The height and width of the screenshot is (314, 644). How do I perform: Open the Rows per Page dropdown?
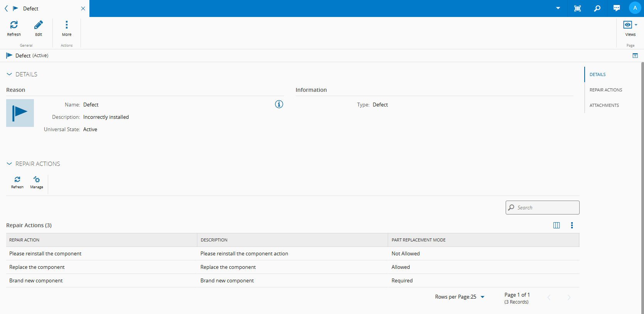tap(482, 297)
